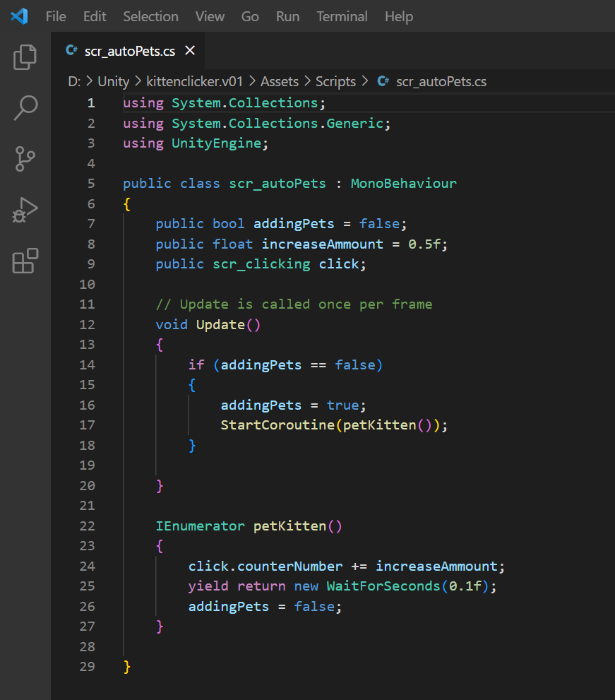This screenshot has width=615, height=700.
Task: Open the Source Control view
Action: [25, 159]
